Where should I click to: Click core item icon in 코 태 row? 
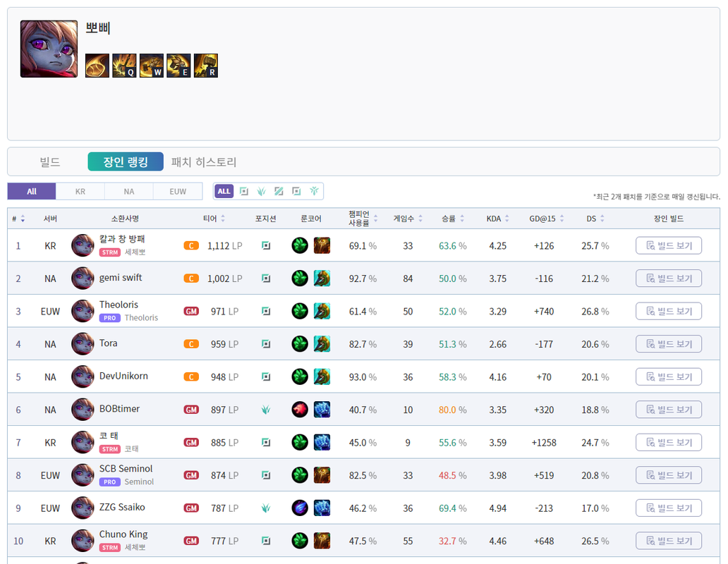[x=322, y=443]
